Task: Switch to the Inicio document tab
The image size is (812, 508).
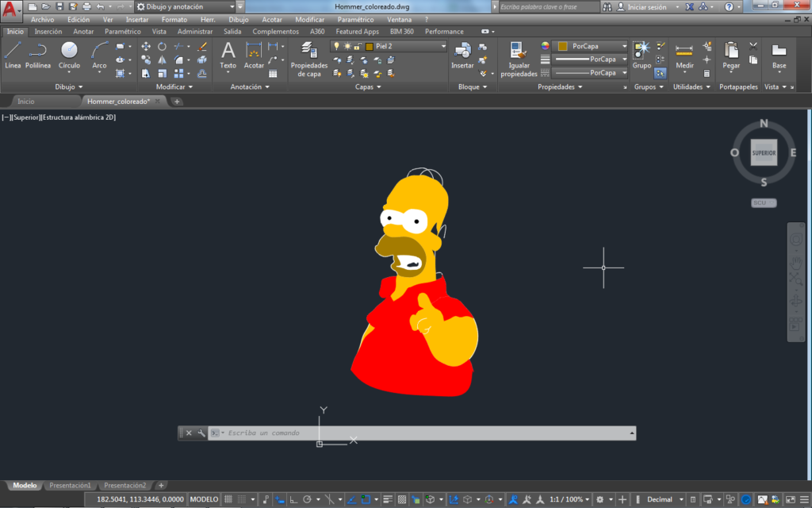Action: click(26, 101)
